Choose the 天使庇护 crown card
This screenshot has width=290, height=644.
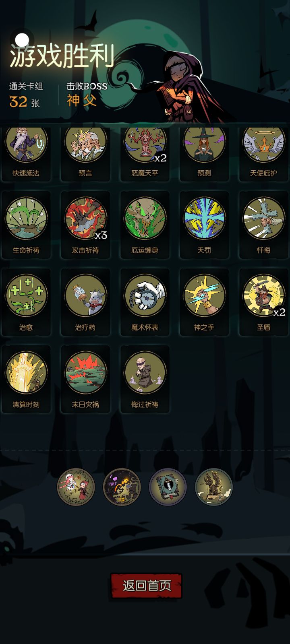(x=263, y=154)
